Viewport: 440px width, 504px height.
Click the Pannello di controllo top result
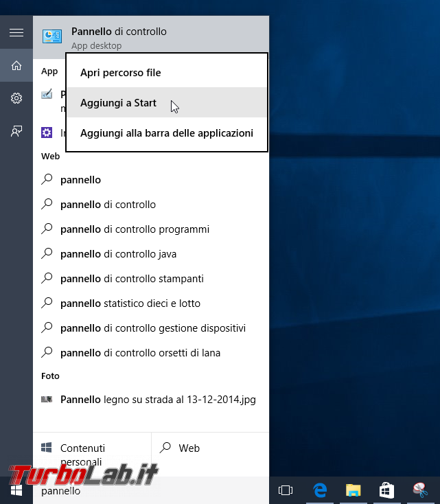(x=151, y=37)
